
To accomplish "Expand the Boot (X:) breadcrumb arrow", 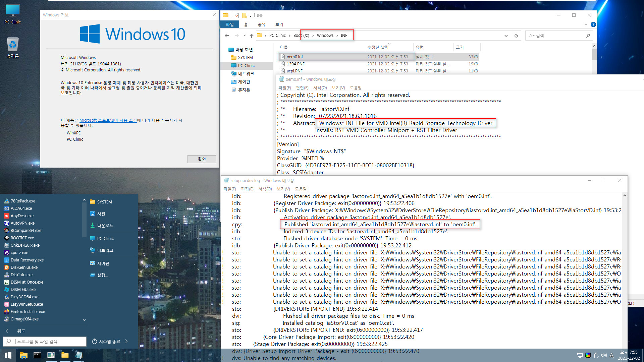I will 313,36.
